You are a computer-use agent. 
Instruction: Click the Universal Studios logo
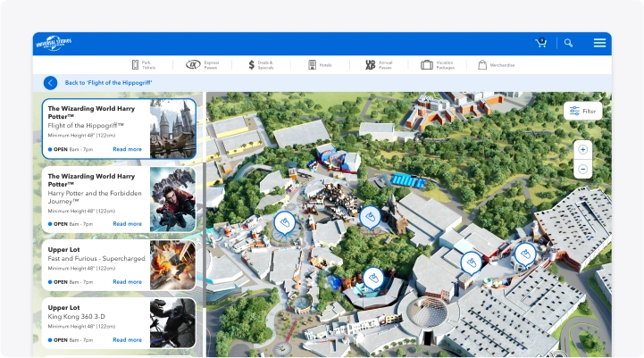click(x=55, y=44)
